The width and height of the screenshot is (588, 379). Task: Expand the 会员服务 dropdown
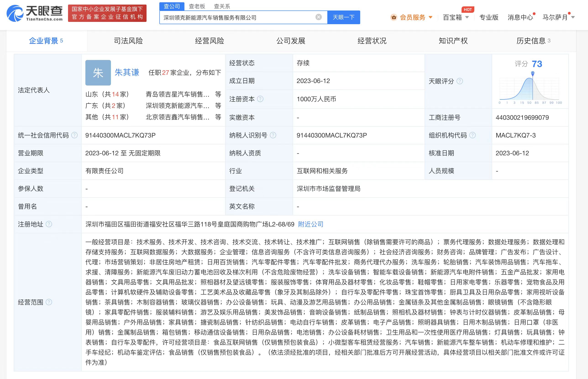click(x=430, y=17)
